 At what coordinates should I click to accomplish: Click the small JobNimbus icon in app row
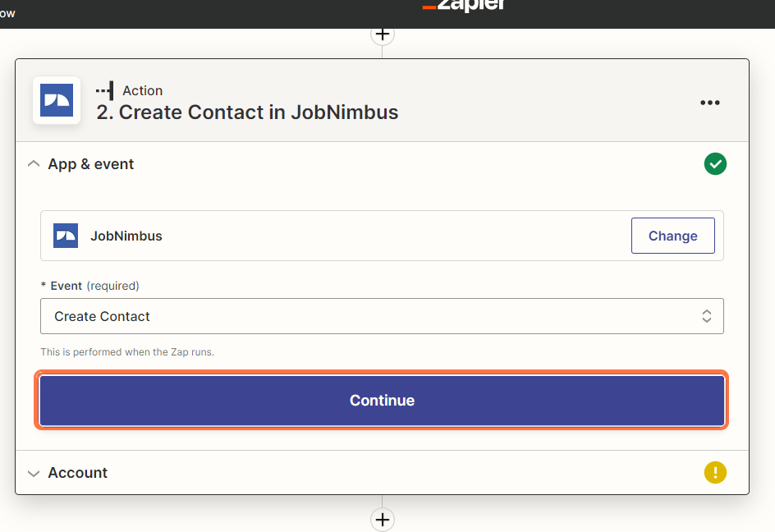(66, 236)
